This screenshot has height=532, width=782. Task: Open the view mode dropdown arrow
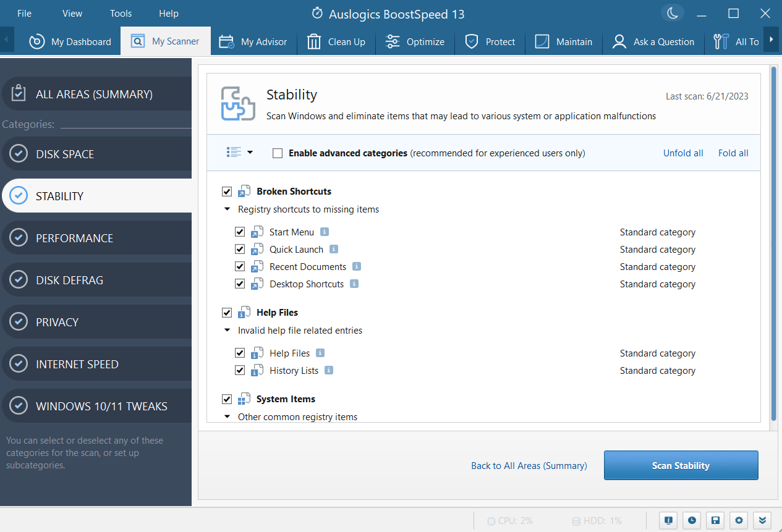tap(250, 152)
